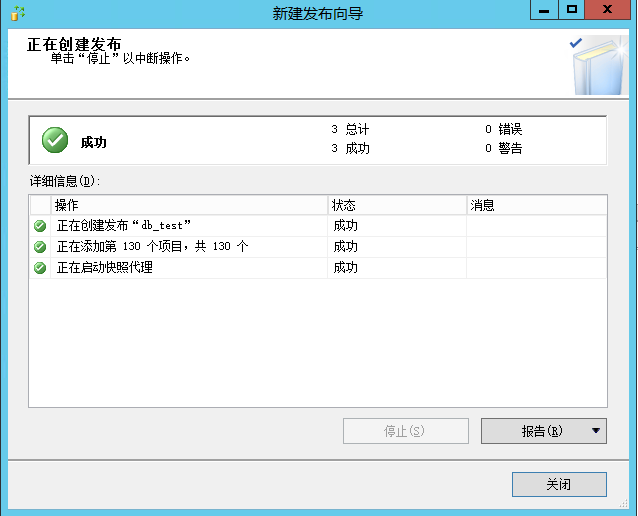This screenshot has width=638, height=516.
Task: Click the success icon beside 正在启动快照代理
Action: [x=40, y=268]
